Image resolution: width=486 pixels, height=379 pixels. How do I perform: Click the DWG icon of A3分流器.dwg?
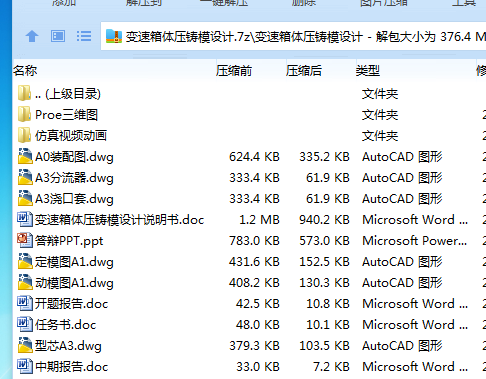click(x=25, y=177)
